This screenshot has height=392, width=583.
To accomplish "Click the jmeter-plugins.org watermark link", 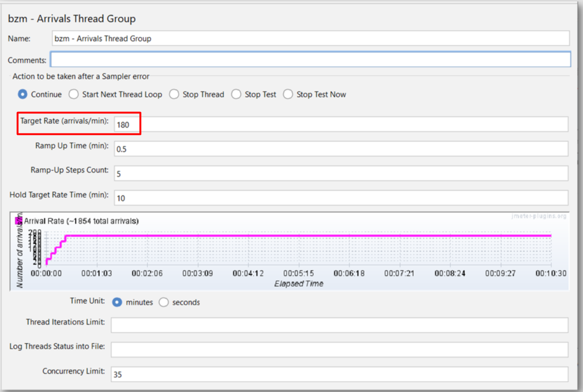I will (x=539, y=216).
